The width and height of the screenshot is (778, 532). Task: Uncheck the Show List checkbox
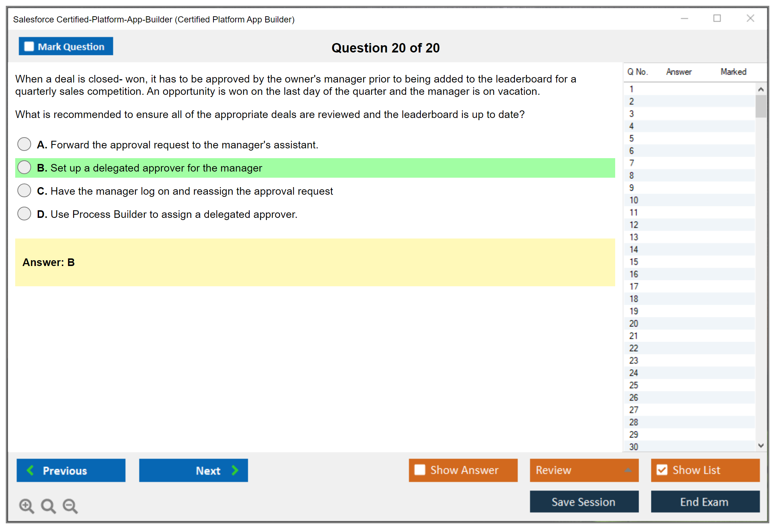pyautogui.click(x=662, y=470)
